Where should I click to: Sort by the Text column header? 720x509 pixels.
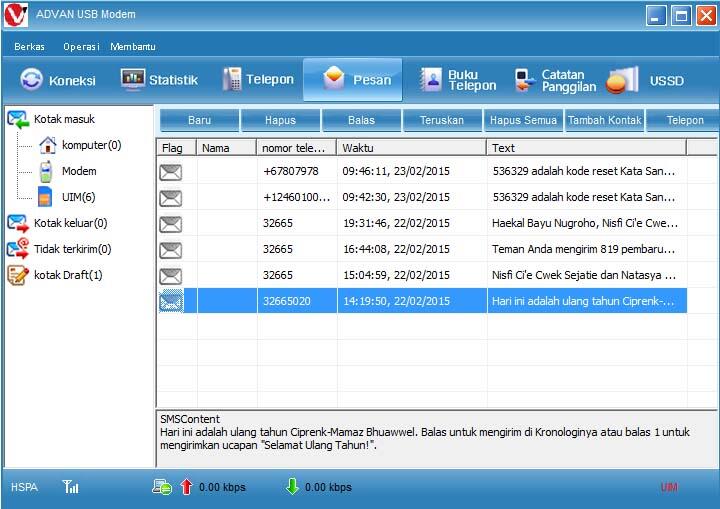click(x=586, y=148)
